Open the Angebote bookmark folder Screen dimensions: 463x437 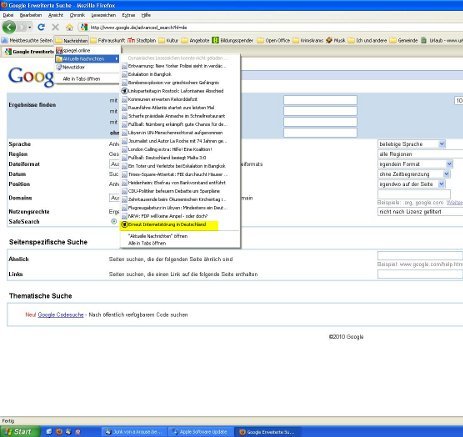[195, 40]
